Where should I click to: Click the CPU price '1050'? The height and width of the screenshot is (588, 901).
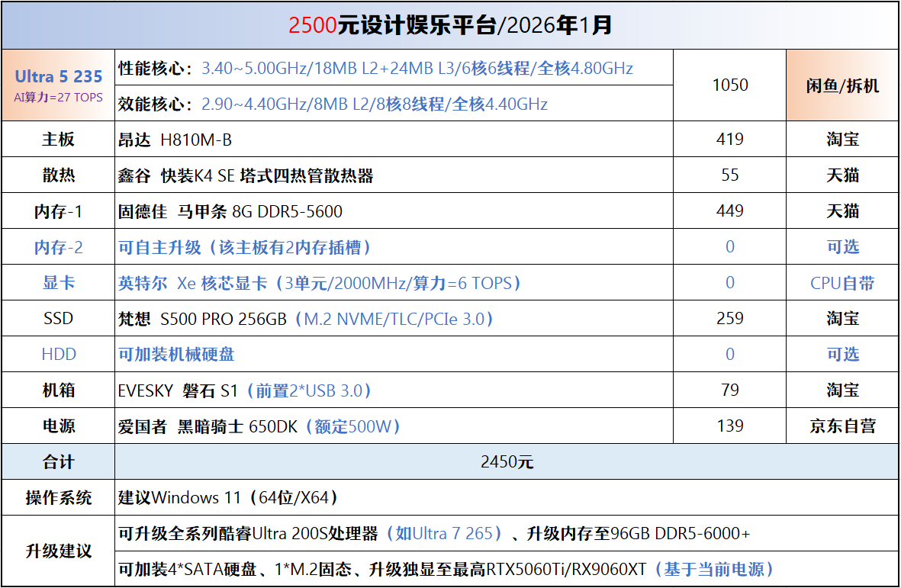[x=730, y=85]
